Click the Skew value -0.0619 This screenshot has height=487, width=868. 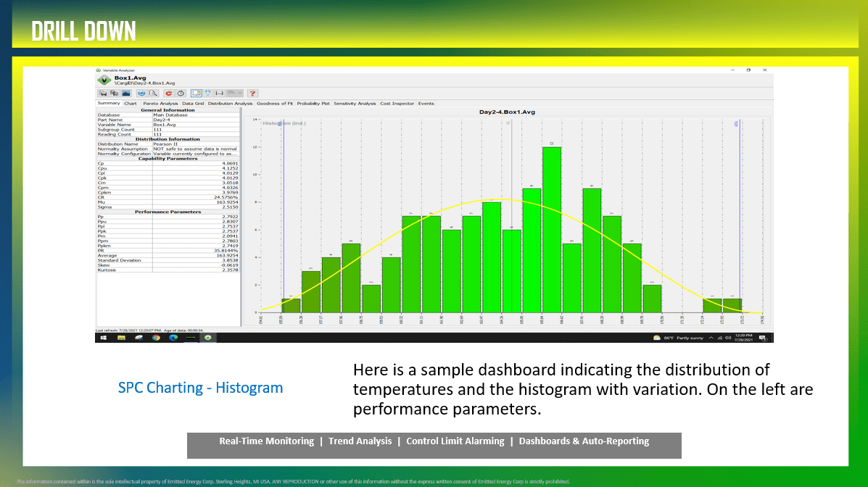pyautogui.click(x=229, y=265)
